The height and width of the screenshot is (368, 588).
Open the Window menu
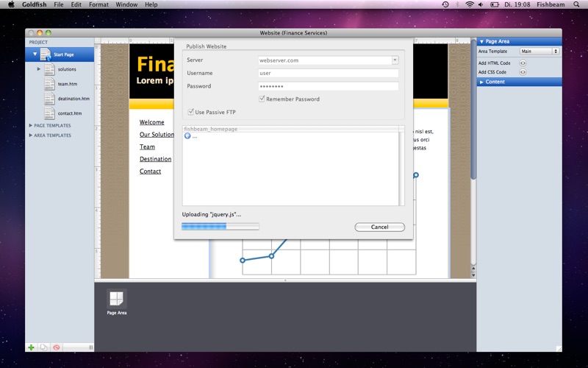click(x=126, y=4)
